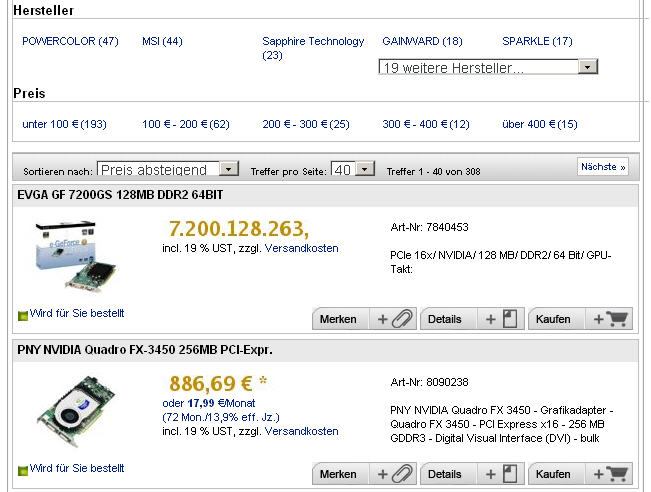Image resolution: width=651 pixels, height=492 pixels.
Task: Click 'Art-Nr: 7840453' text
Action: point(429,227)
